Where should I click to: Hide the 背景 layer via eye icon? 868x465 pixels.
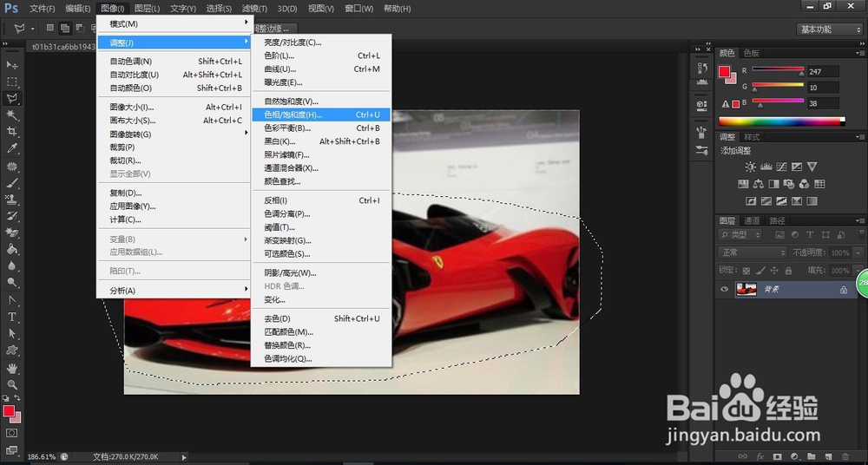[x=724, y=289]
